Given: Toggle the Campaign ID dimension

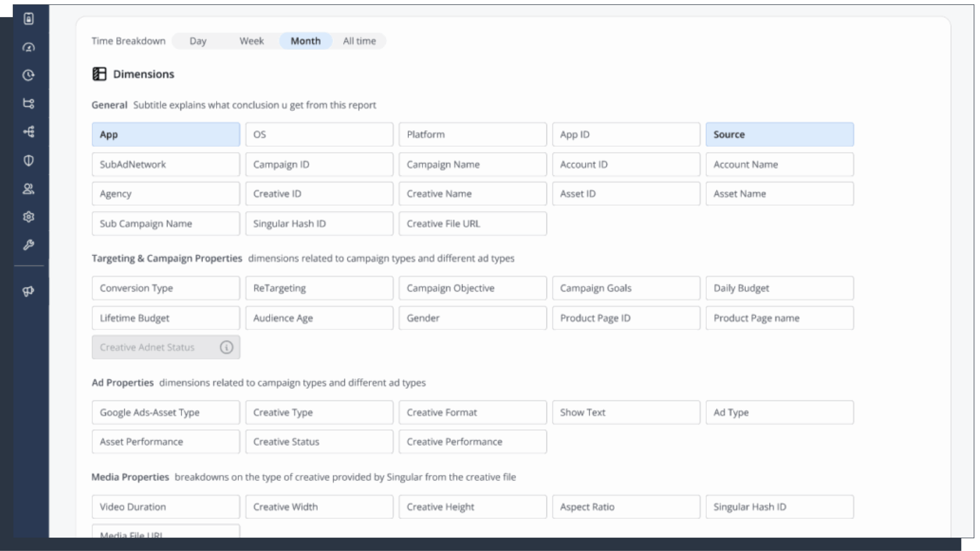Looking at the screenshot, I should [x=319, y=164].
